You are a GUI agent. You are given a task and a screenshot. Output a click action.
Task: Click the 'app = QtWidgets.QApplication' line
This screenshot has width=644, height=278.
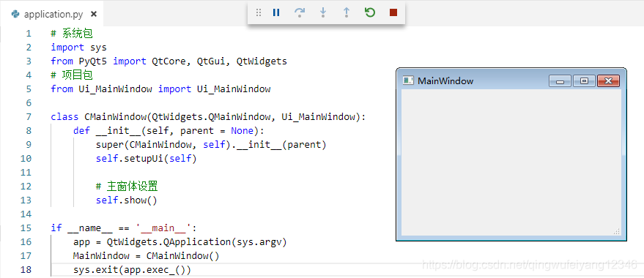(x=180, y=242)
